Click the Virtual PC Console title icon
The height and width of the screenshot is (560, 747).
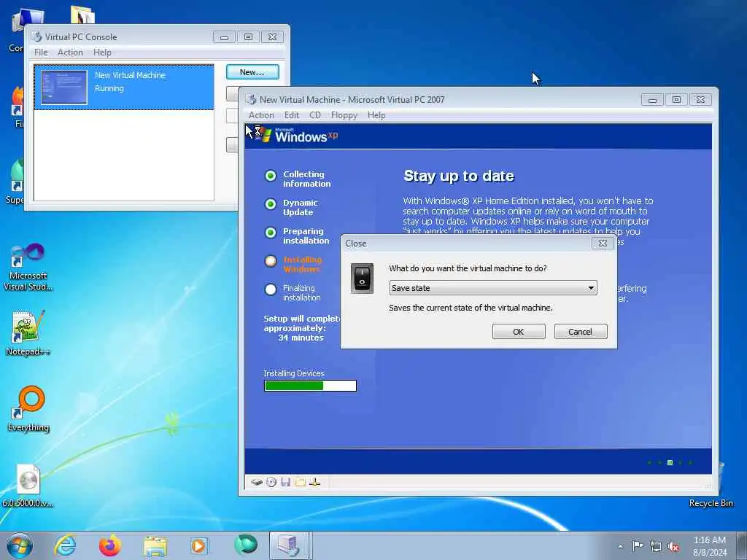(x=36, y=36)
